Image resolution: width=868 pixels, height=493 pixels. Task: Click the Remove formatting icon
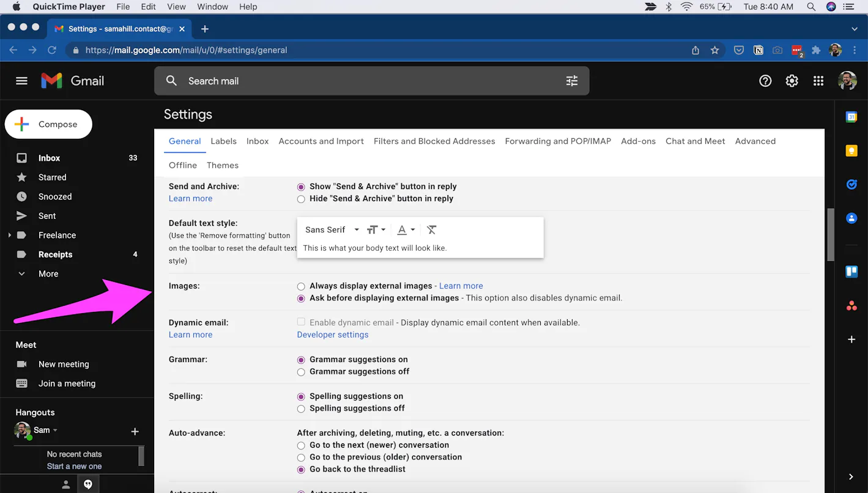pyautogui.click(x=431, y=230)
